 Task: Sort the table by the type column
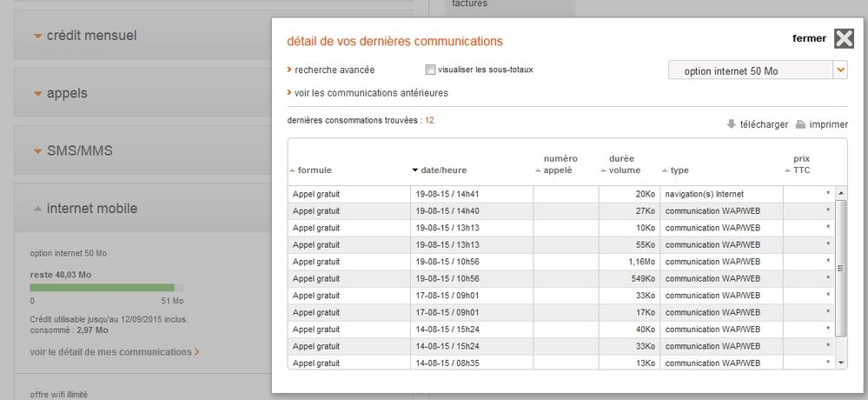click(x=675, y=170)
